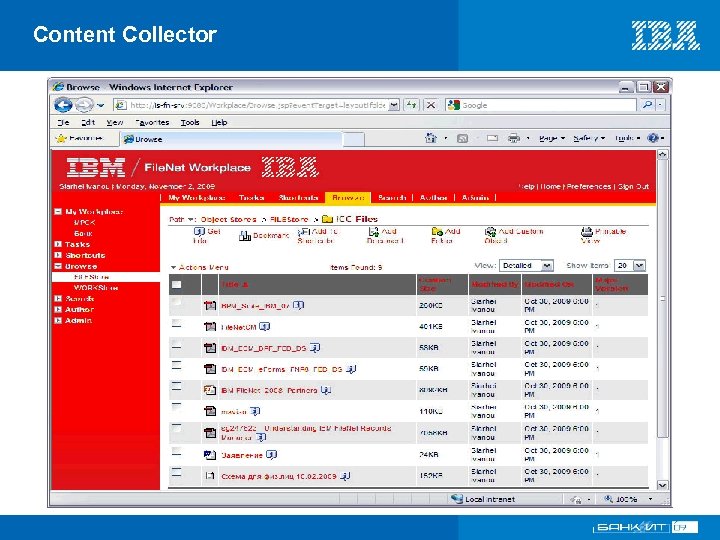Click the Sign Out link
The height and width of the screenshot is (540, 720).
633,186
